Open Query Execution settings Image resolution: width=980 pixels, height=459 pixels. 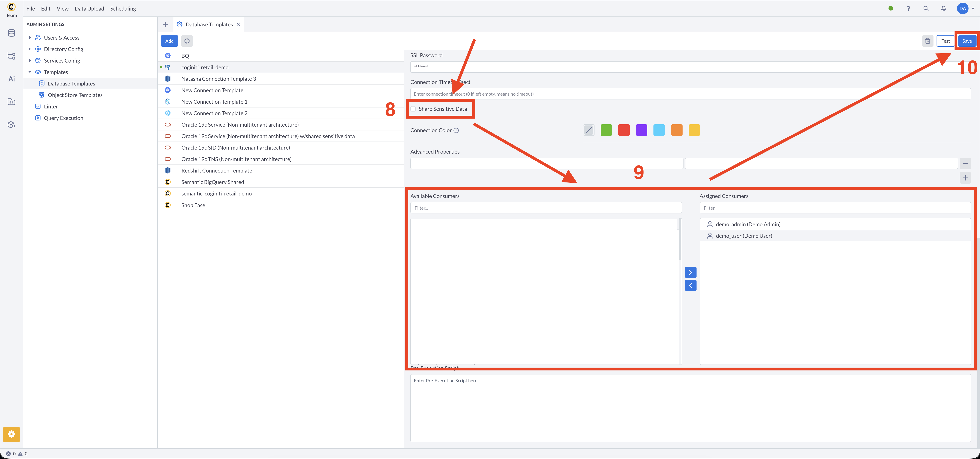point(63,118)
